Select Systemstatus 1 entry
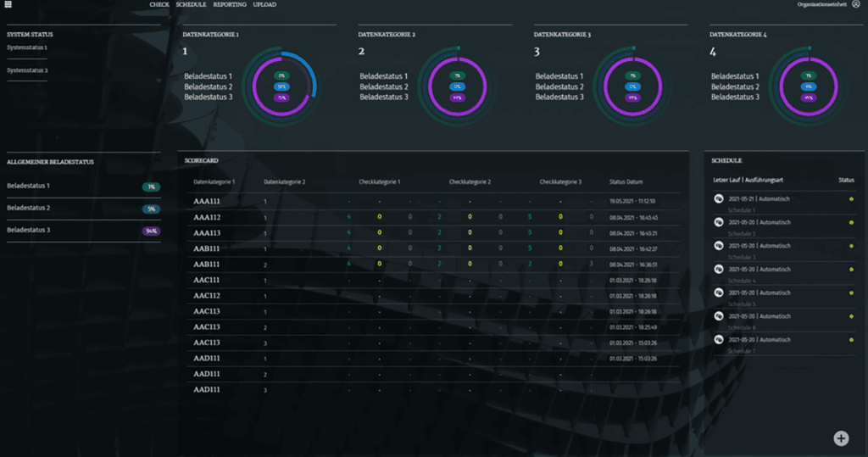The width and height of the screenshot is (868, 457). [x=27, y=47]
